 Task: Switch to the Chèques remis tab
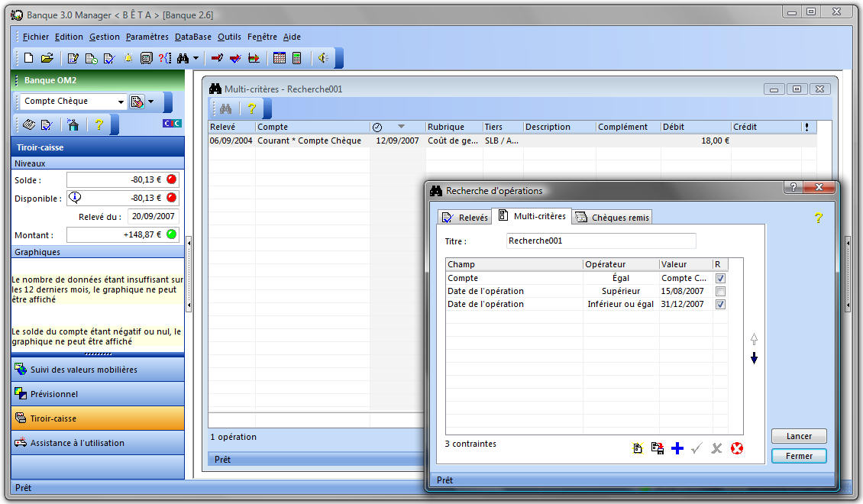[613, 218]
